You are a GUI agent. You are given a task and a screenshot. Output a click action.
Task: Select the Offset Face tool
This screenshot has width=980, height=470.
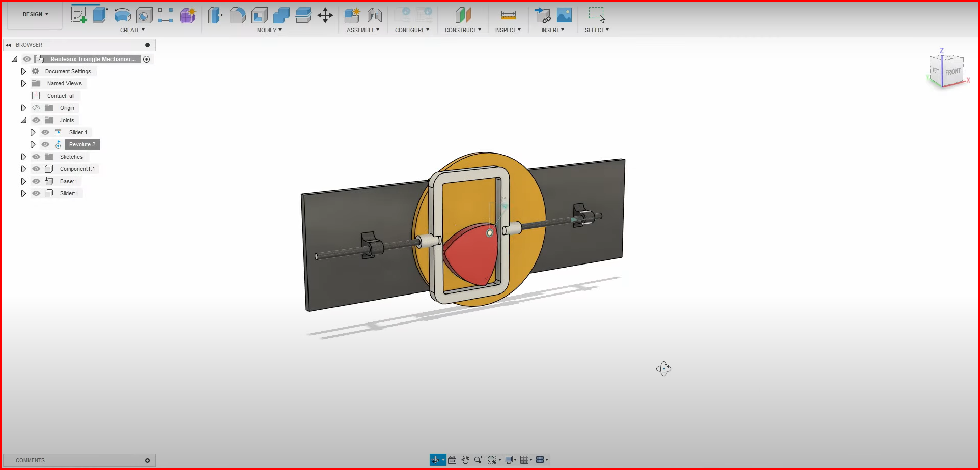(x=303, y=15)
